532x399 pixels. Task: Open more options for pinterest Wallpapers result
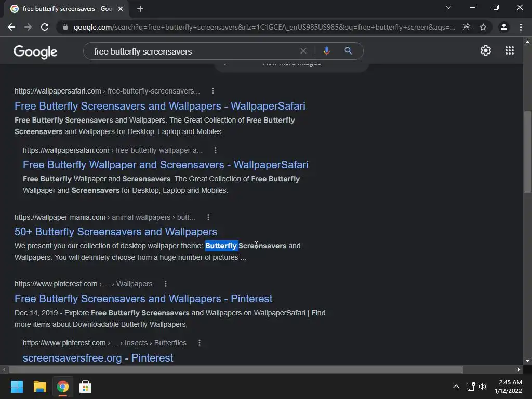166,284
